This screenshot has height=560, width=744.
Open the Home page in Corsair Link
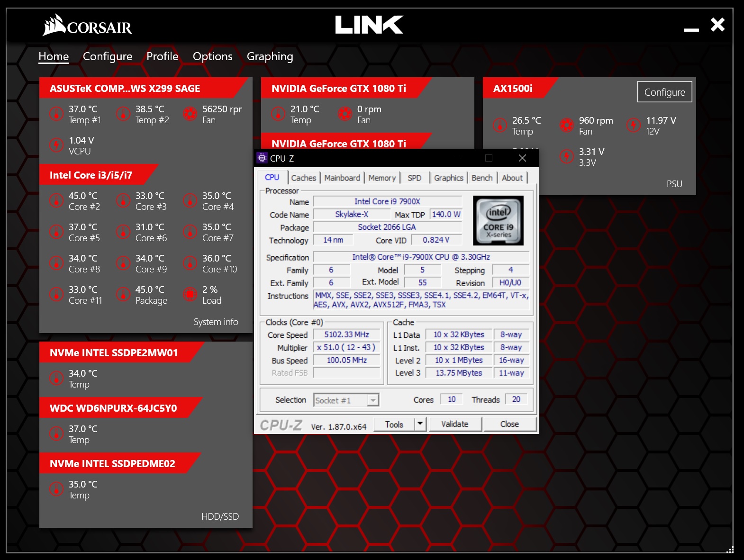tap(54, 56)
